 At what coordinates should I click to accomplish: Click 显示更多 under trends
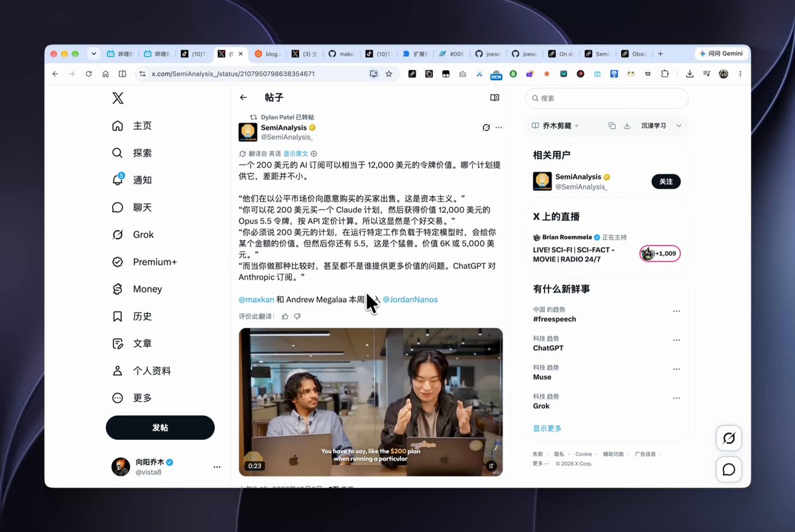(547, 428)
